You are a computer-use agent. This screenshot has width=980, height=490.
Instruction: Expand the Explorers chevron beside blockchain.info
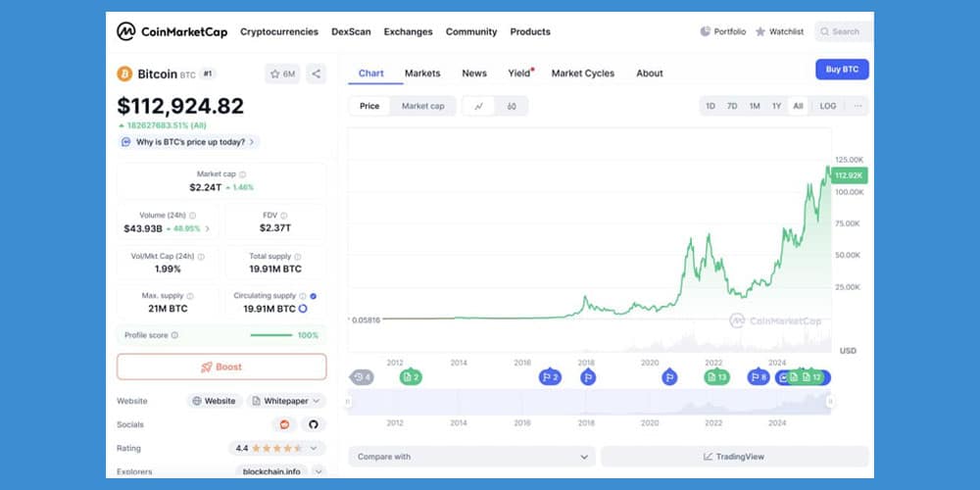[318, 472]
